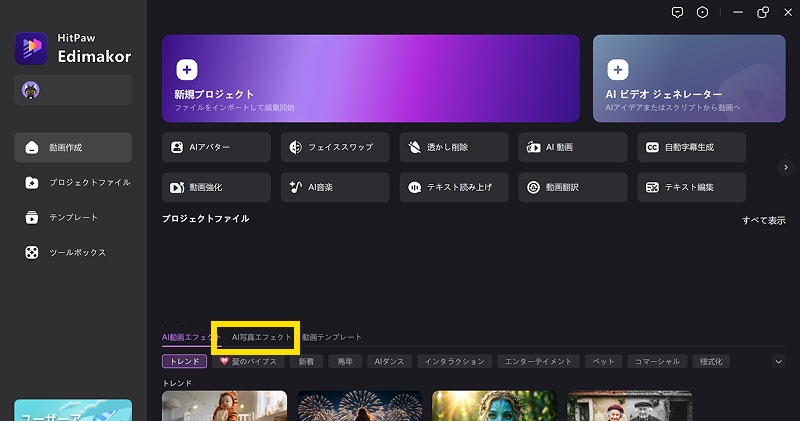Open the AIアバター tool

click(x=216, y=147)
